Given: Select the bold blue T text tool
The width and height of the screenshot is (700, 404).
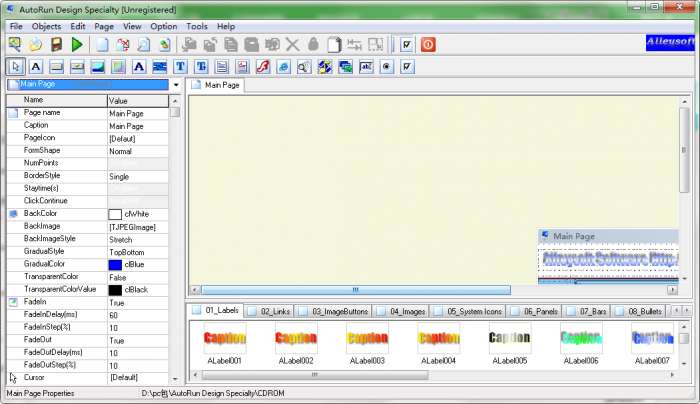Looking at the screenshot, I should tap(181, 67).
